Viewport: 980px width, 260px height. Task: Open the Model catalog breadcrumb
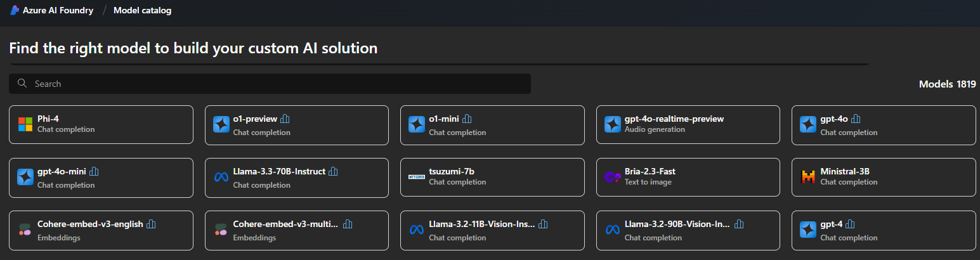[142, 10]
